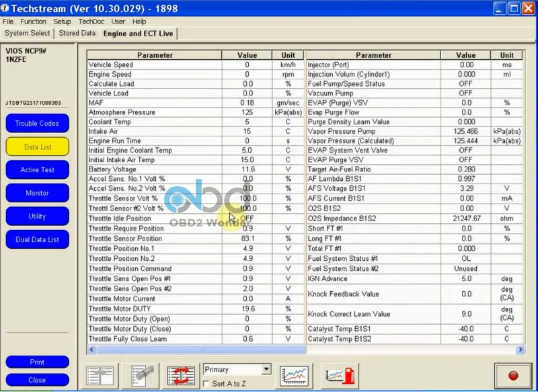Click the custom list edit icon
The width and height of the screenshot is (538, 392).
(x=141, y=376)
